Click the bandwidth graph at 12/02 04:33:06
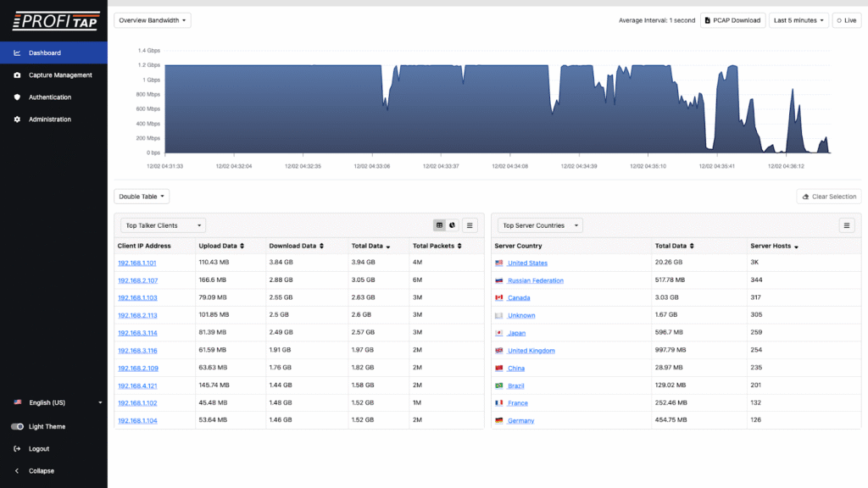This screenshot has width=868, height=488. pyautogui.click(x=376, y=110)
